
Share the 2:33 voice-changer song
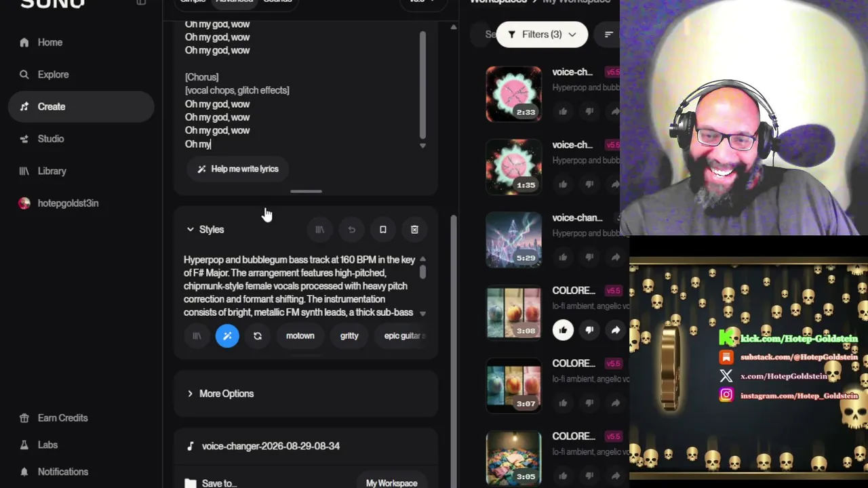615,112
